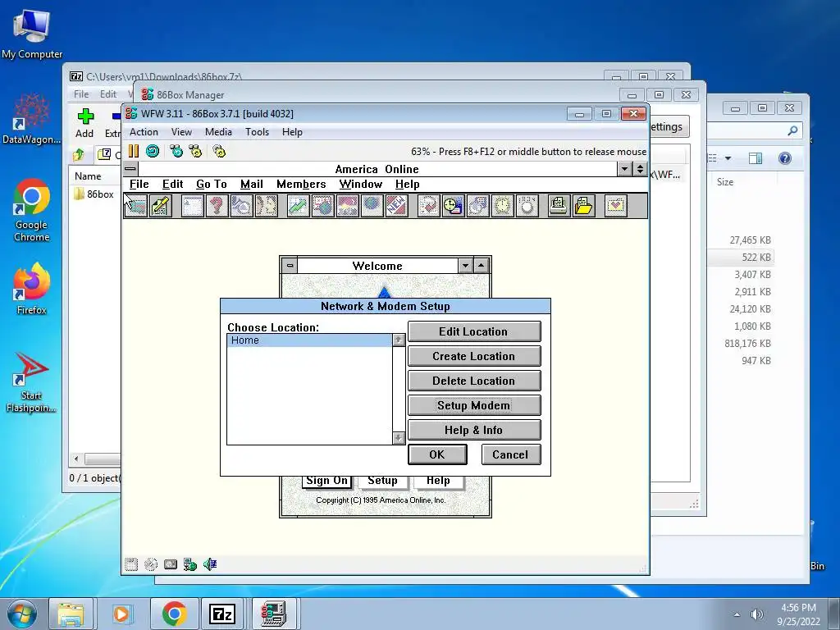
Task: Click the AOL Main Menu toolbar icon
Action: (192, 206)
